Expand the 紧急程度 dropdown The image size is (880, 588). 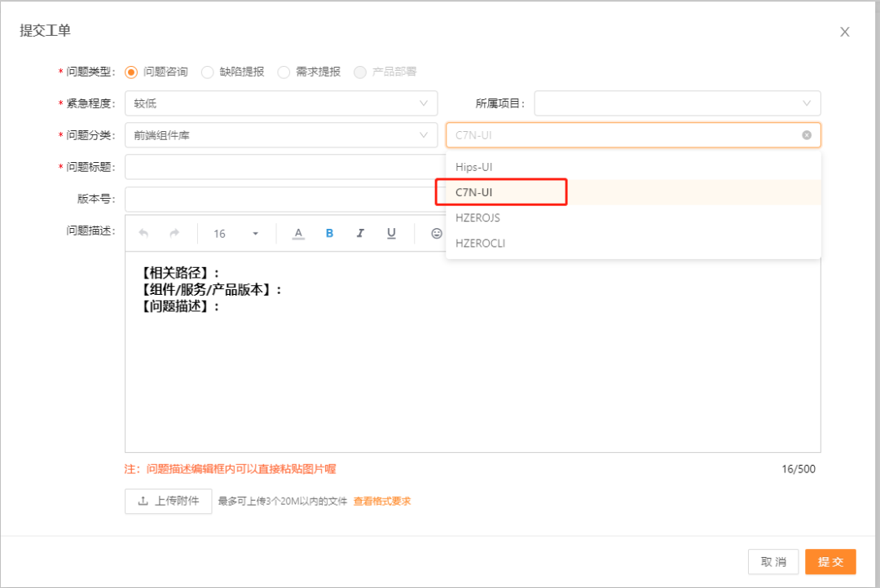coord(281,103)
